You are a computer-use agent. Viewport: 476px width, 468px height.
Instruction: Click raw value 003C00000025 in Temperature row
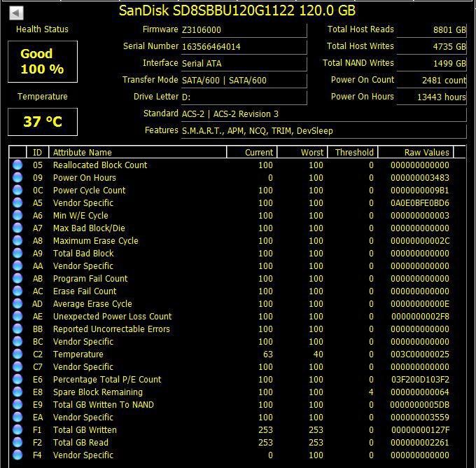420,355
